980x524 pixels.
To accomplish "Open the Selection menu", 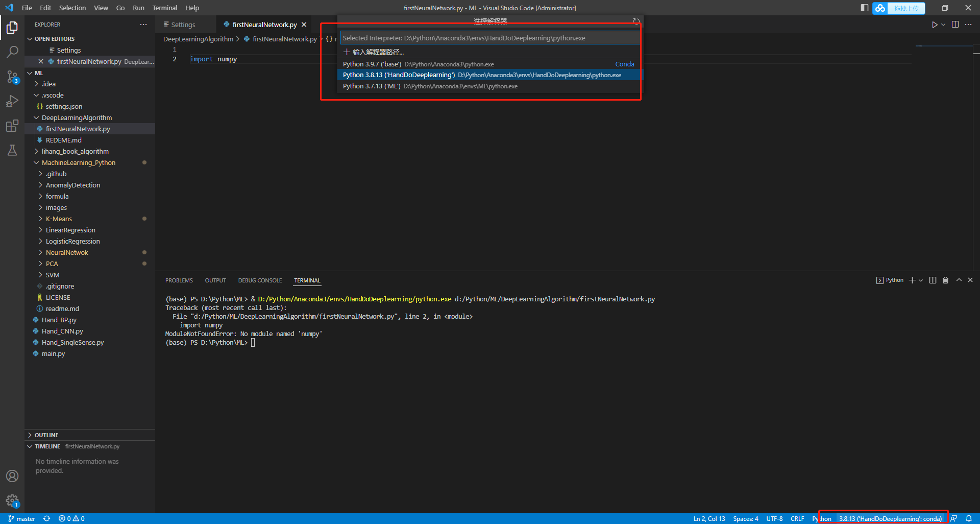I will pyautogui.click(x=72, y=8).
